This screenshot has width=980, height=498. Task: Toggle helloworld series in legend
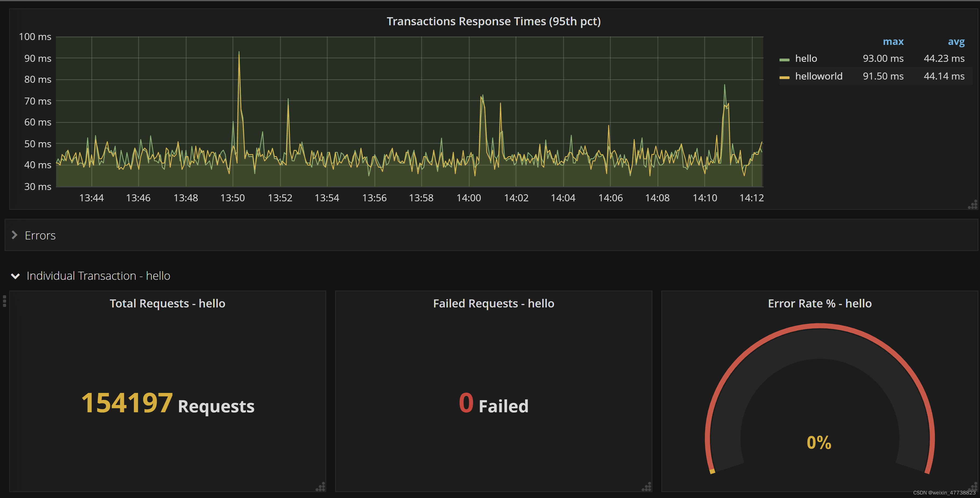[x=819, y=76]
